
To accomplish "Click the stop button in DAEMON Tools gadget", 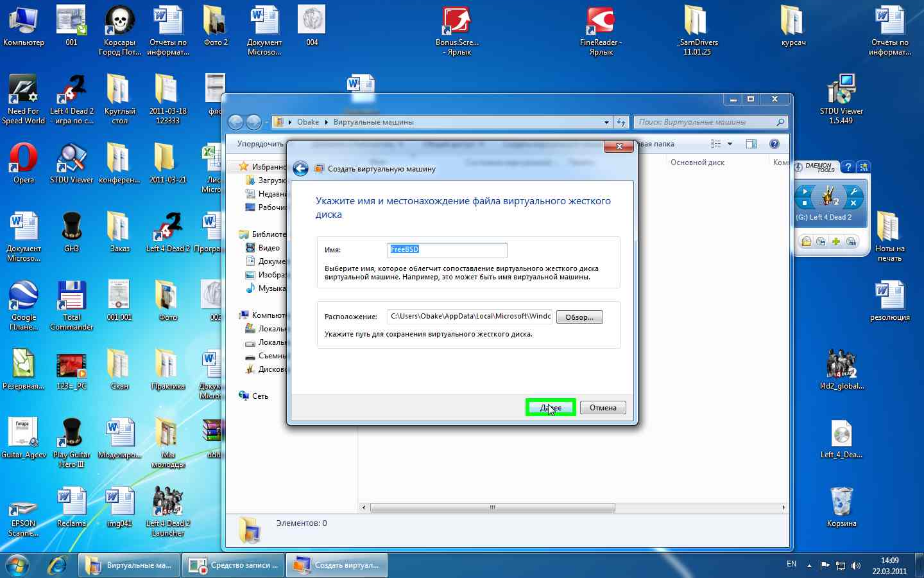I will 805,203.
